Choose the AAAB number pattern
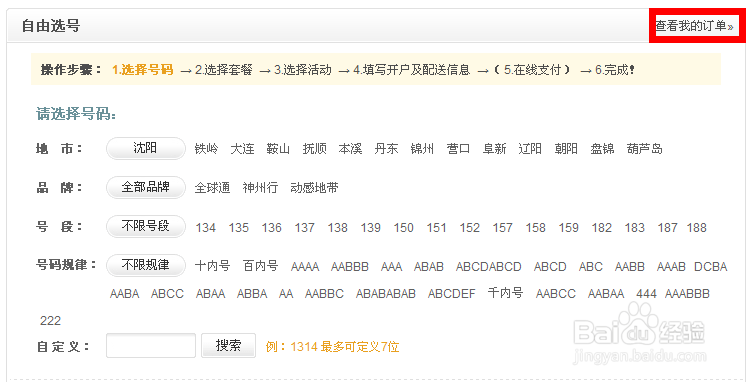748x382 pixels. pos(671,267)
